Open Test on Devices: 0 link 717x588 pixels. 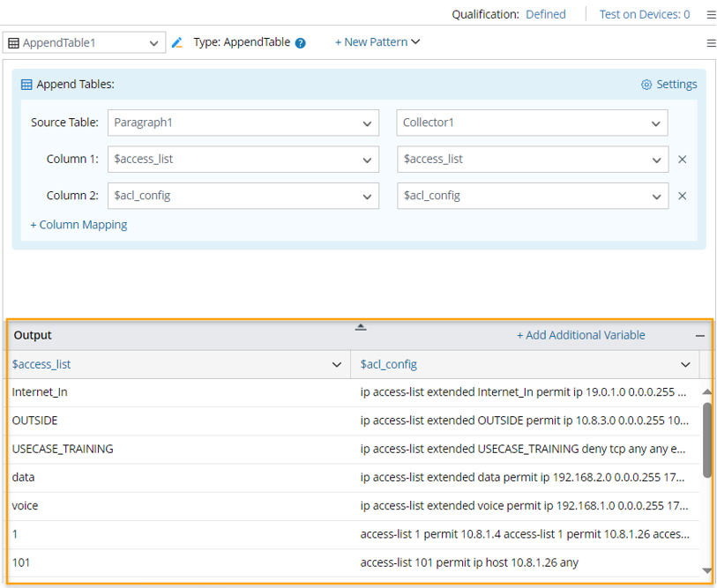point(644,14)
